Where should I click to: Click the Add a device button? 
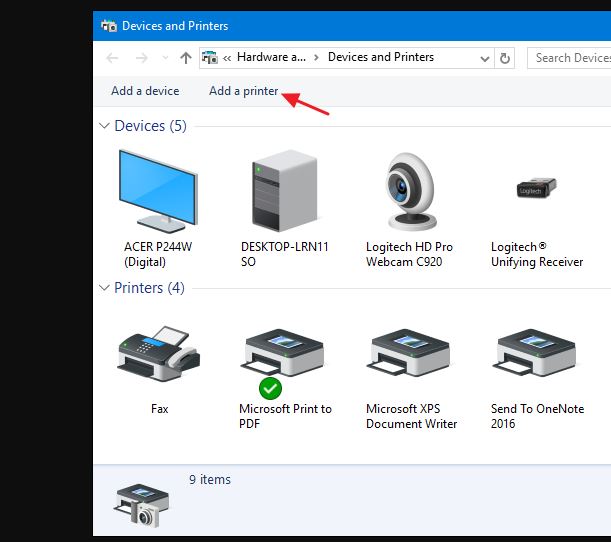coord(145,91)
